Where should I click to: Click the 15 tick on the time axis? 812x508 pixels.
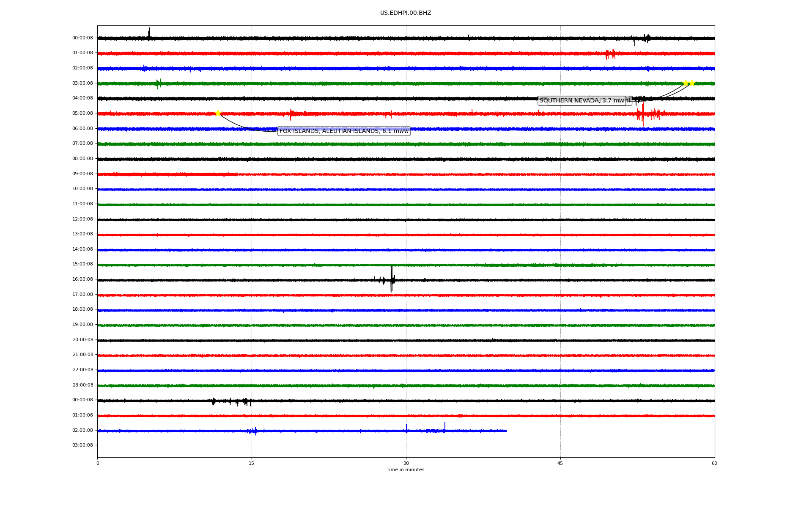click(x=252, y=463)
